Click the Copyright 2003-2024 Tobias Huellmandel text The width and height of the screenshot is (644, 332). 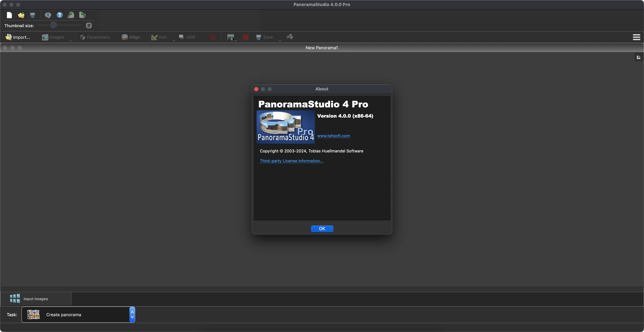(311, 151)
